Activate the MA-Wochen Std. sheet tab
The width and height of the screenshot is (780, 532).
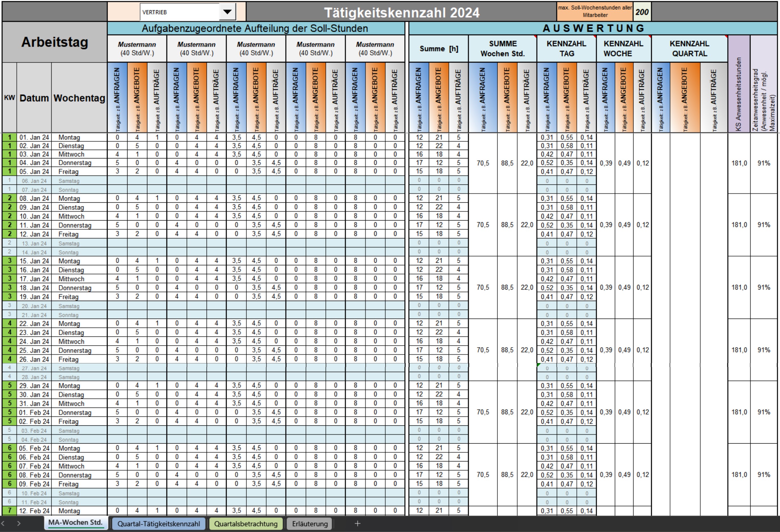[x=75, y=523]
